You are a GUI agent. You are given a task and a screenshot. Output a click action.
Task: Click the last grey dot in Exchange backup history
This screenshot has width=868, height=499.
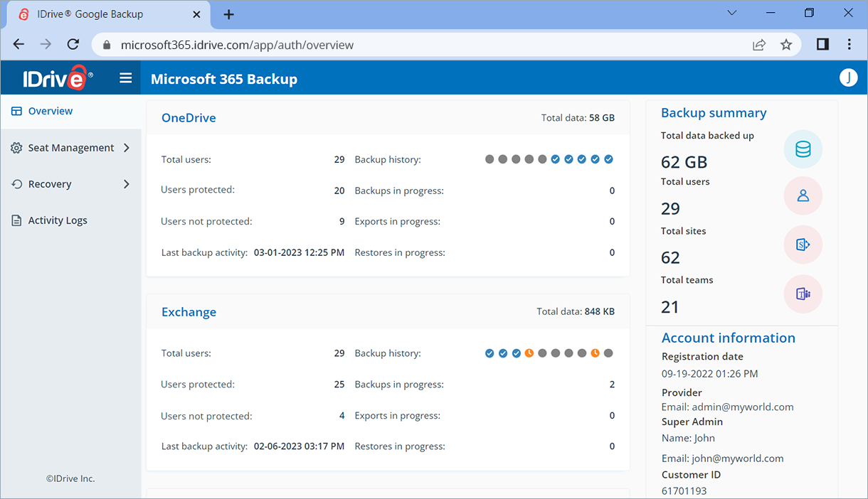tap(608, 353)
